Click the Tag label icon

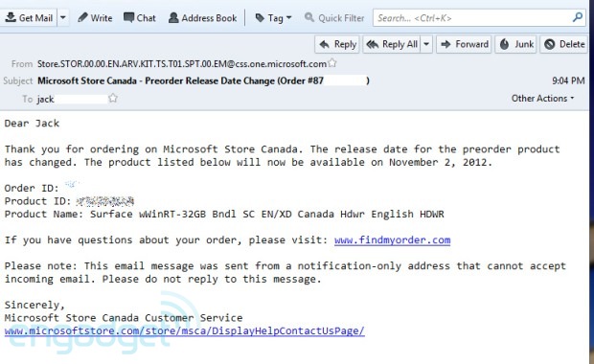[260, 18]
